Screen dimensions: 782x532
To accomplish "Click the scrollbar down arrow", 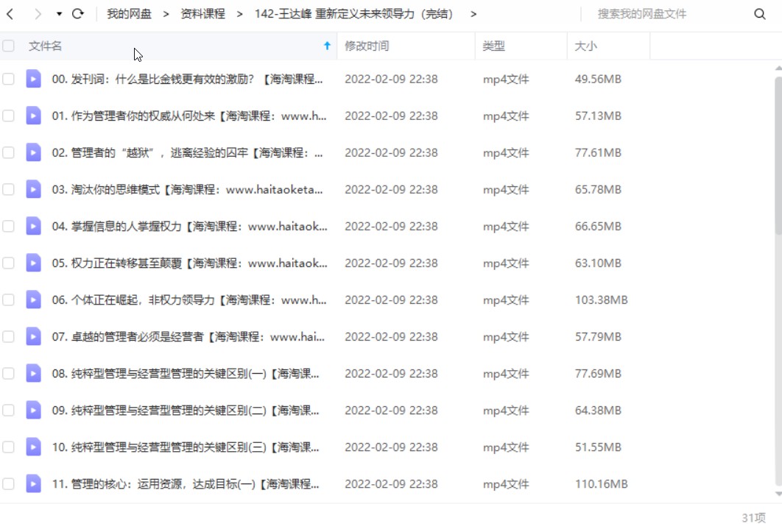I will click(778, 494).
